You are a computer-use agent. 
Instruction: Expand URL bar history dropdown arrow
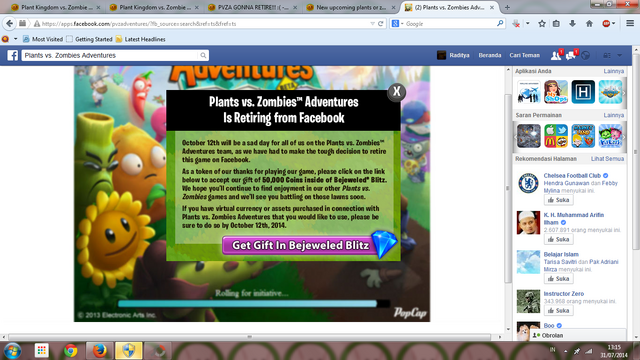pos(372,24)
